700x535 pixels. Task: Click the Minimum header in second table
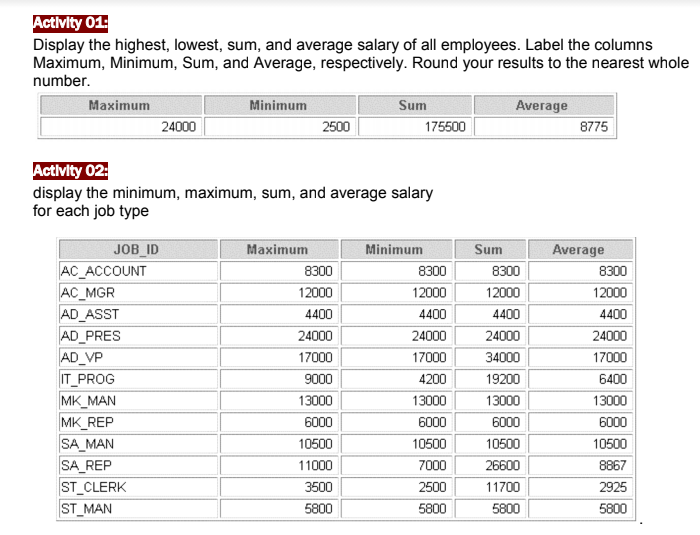396,249
